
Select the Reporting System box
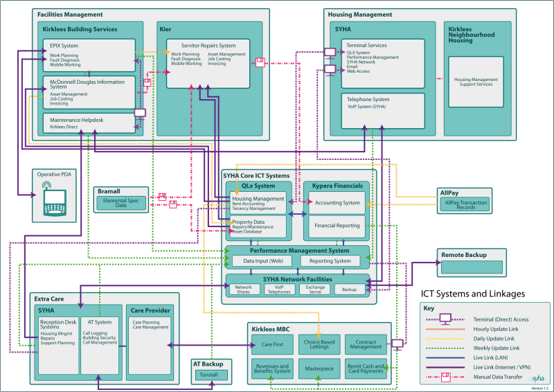click(330, 261)
